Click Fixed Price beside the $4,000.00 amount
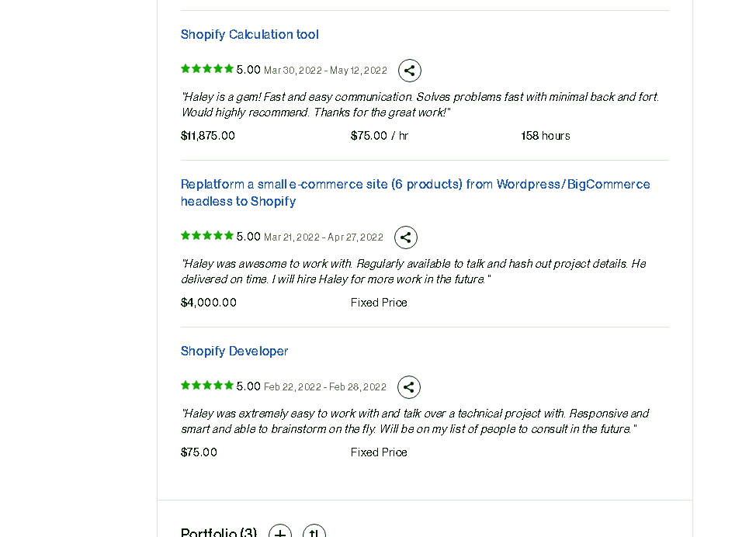756x537 pixels. (379, 303)
